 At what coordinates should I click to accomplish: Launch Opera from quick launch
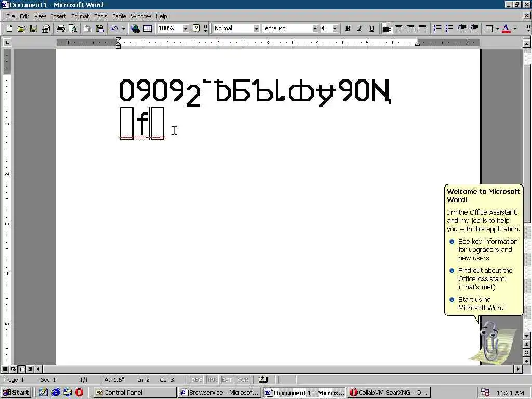click(x=79, y=393)
